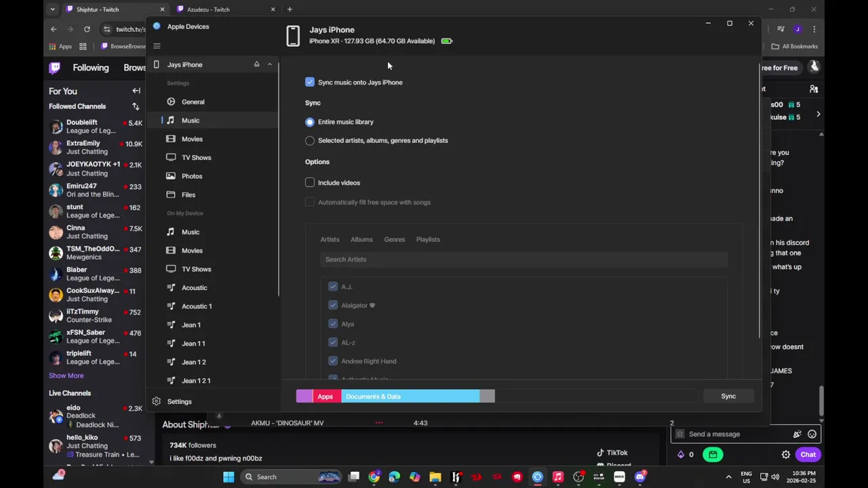
Task: Toggle the Alaigator artist checkbox
Action: click(333, 305)
